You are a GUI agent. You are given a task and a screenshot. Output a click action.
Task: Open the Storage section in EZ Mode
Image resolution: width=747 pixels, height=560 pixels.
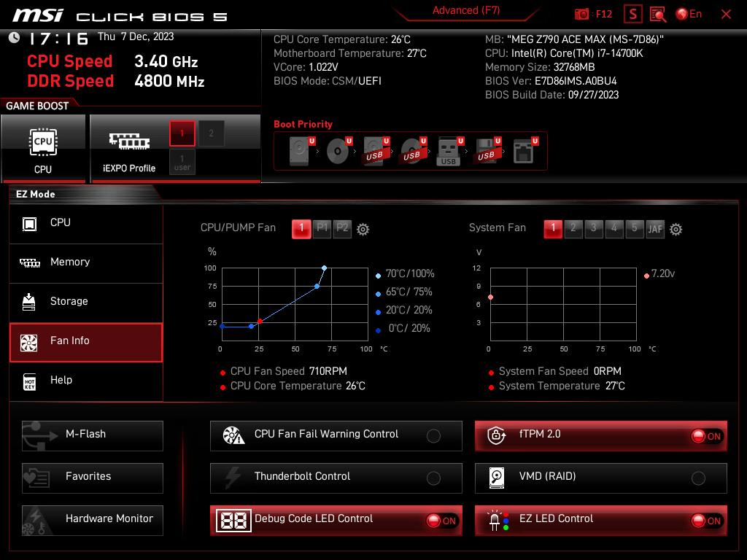point(86,302)
